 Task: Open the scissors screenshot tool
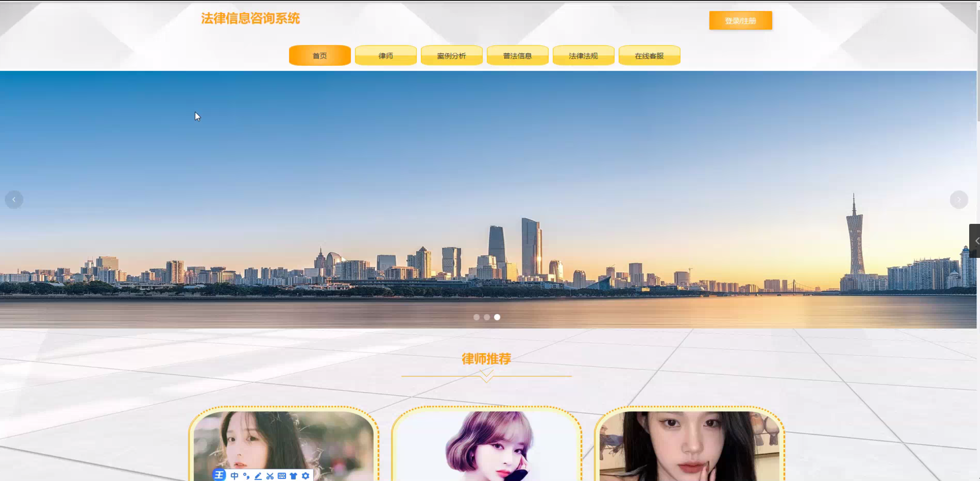[270, 476]
